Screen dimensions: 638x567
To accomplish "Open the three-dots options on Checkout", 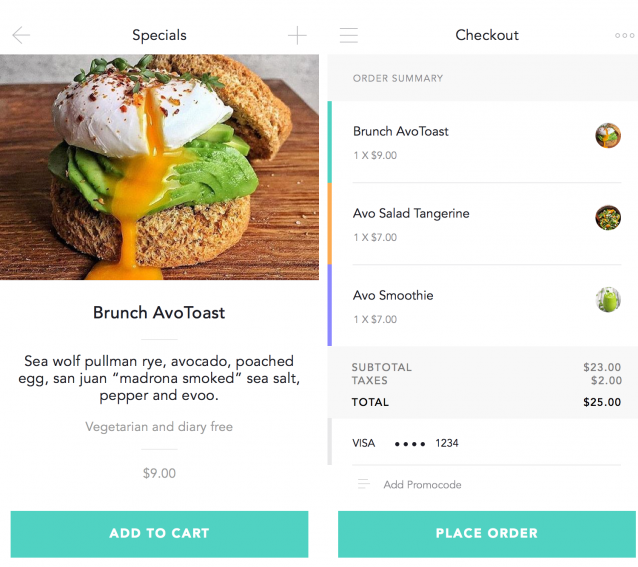I will [x=624, y=36].
